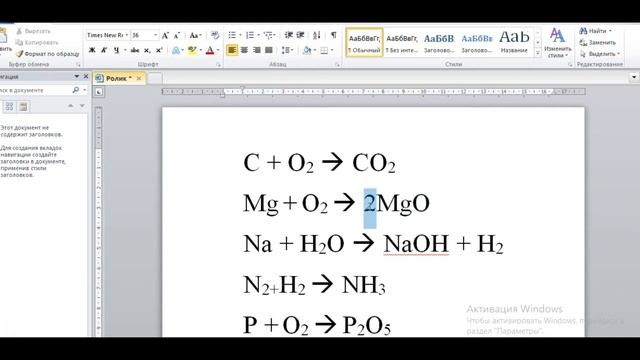Open Font dialog launcher
The height and width of the screenshot is (360, 640).
point(218,64)
